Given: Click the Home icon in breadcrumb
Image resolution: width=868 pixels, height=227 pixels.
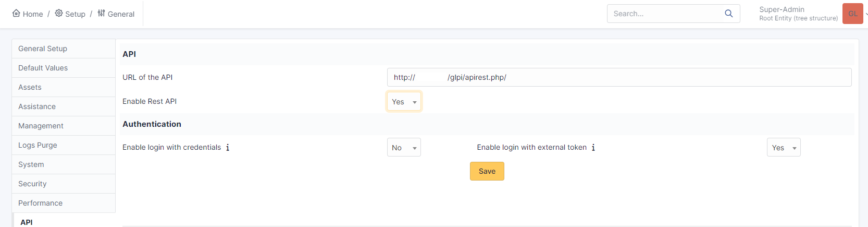Looking at the screenshot, I should pos(16,13).
